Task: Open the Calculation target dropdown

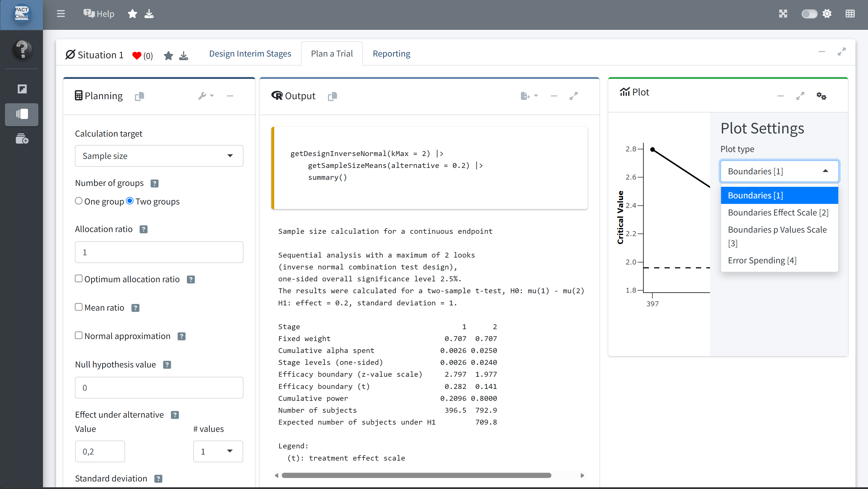Action: click(x=159, y=156)
